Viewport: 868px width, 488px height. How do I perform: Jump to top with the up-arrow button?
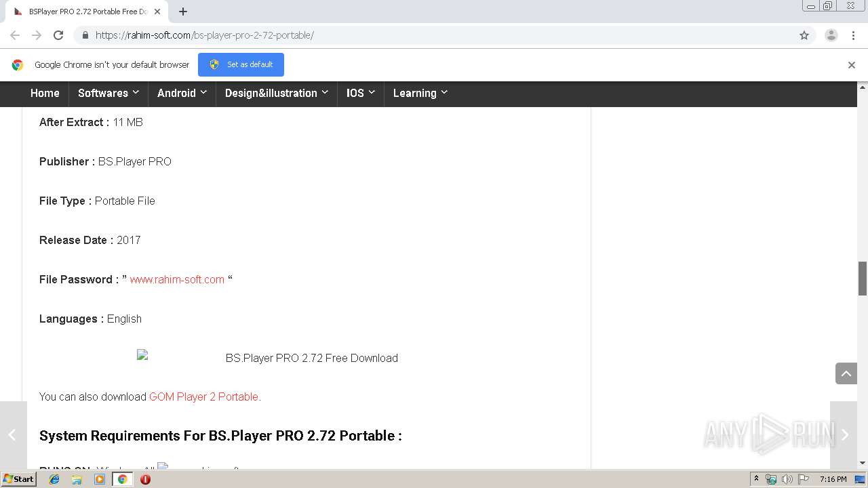coord(846,373)
